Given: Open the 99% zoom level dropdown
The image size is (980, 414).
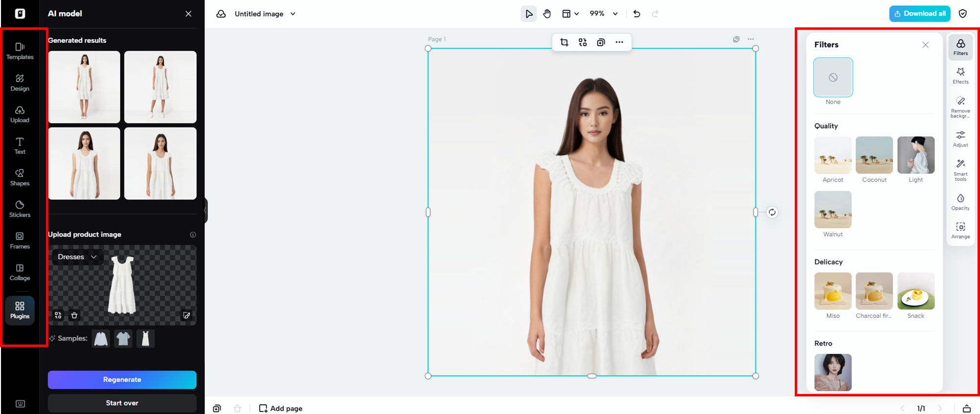Looking at the screenshot, I should (604, 14).
